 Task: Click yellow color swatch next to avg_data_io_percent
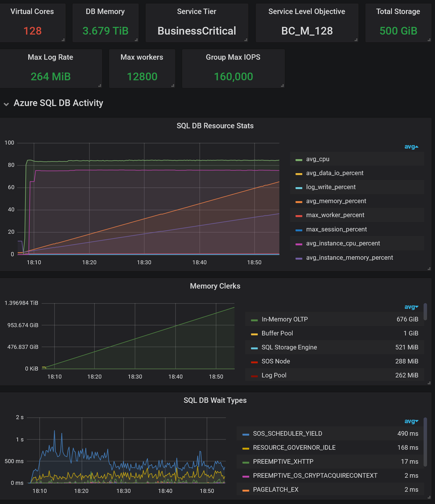coord(299,174)
